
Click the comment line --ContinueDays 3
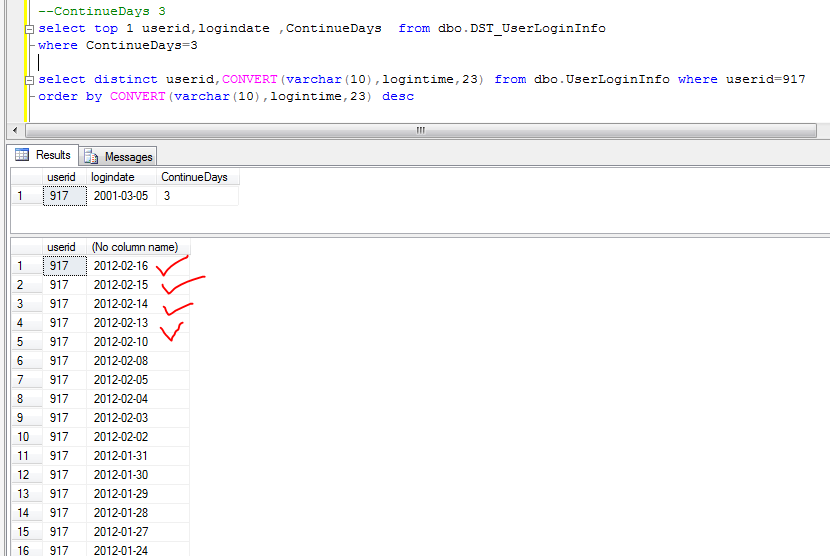pos(102,11)
